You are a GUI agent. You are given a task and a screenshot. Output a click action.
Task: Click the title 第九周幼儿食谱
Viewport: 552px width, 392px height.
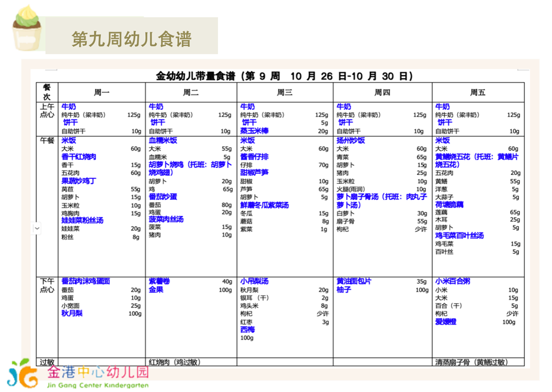[x=132, y=39]
